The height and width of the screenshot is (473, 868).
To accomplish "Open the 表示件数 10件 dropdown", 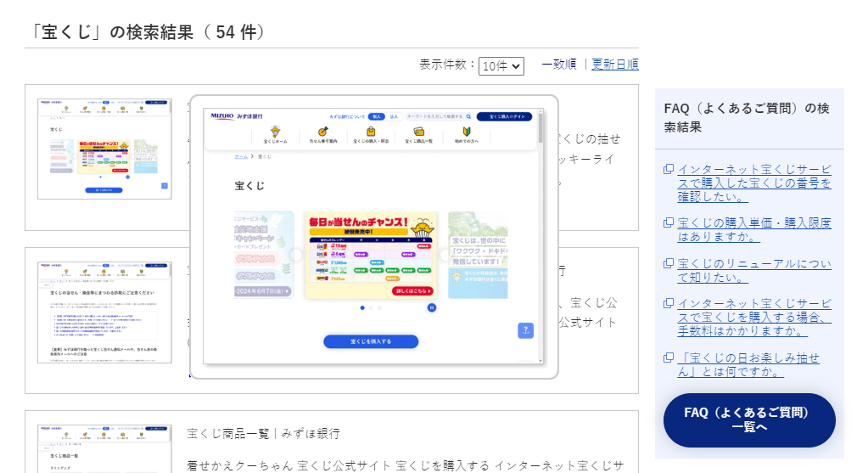I will (x=501, y=66).
